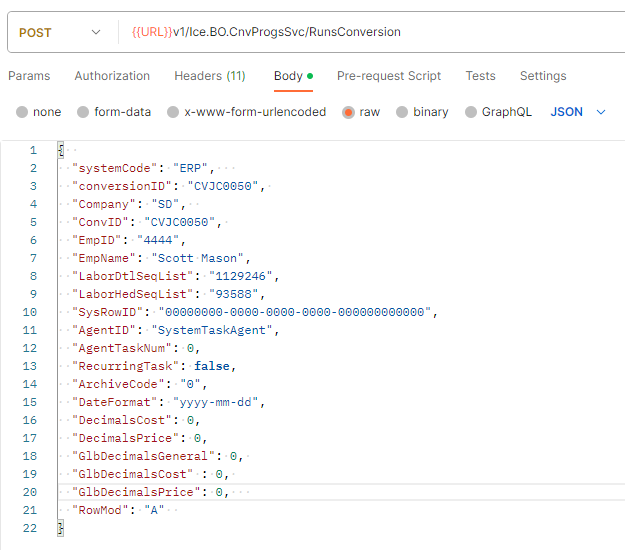Image resolution: width=625 pixels, height=550 pixels.
Task: Open the HTTP method POST dropdown
Action: (x=60, y=33)
